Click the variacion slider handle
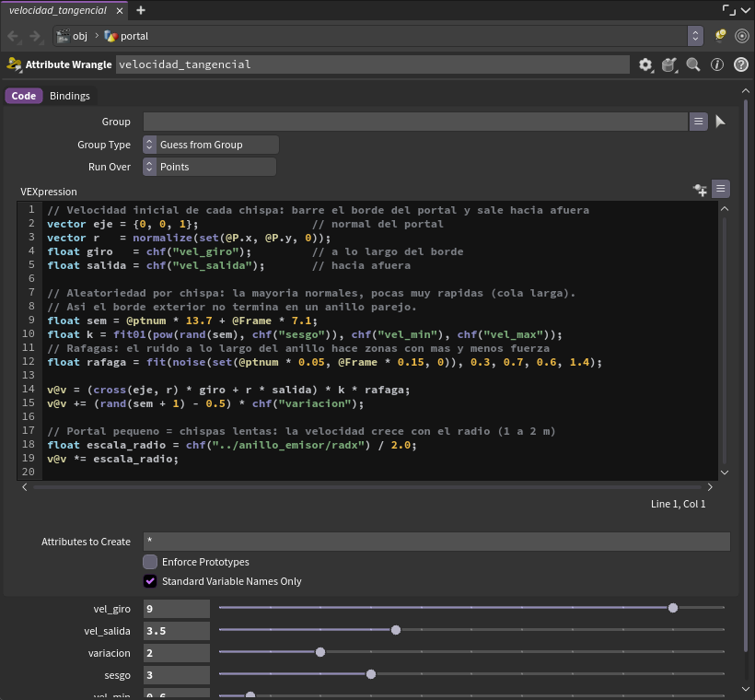The width and height of the screenshot is (755, 700). (x=320, y=652)
